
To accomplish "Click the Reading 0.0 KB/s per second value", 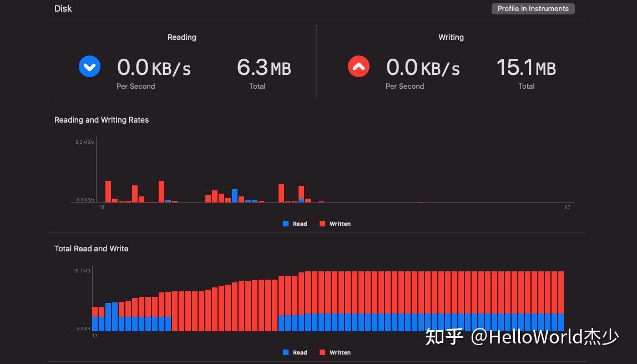I will pos(154,68).
